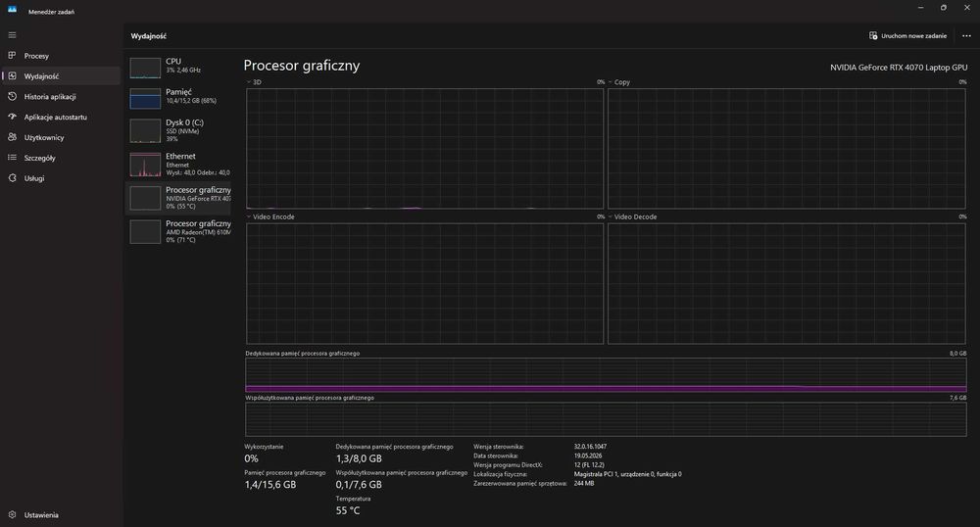Click the driver version 32.0.16.1047
This screenshot has width=980, height=527.
click(x=590, y=447)
